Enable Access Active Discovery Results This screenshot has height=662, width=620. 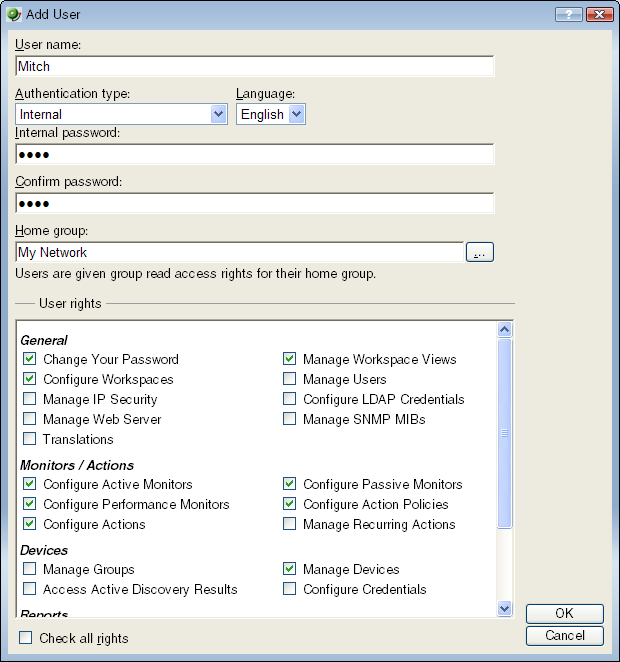point(30,589)
